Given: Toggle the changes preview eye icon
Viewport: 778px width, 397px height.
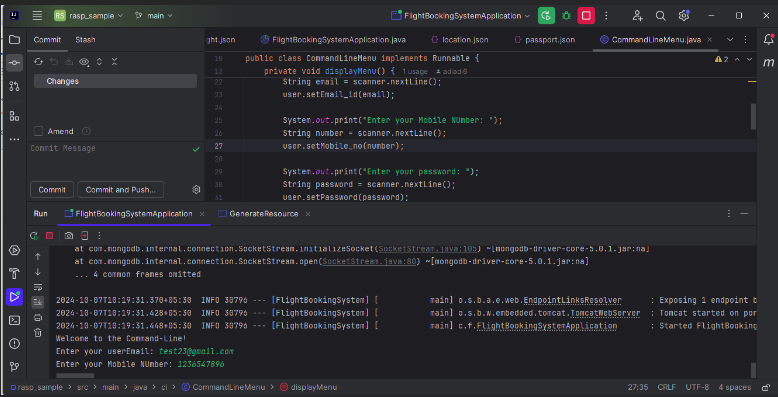Looking at the screenshot, I should (84, 62).
